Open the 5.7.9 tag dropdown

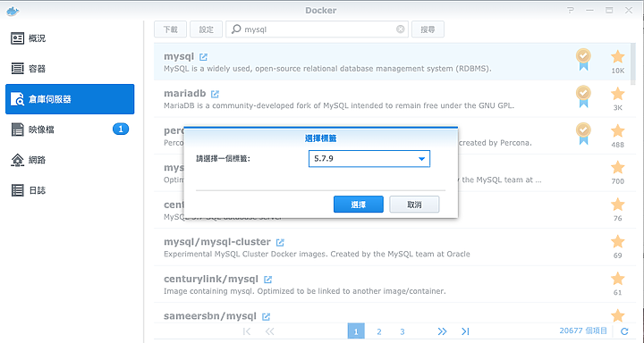click(x=369, y=159)
